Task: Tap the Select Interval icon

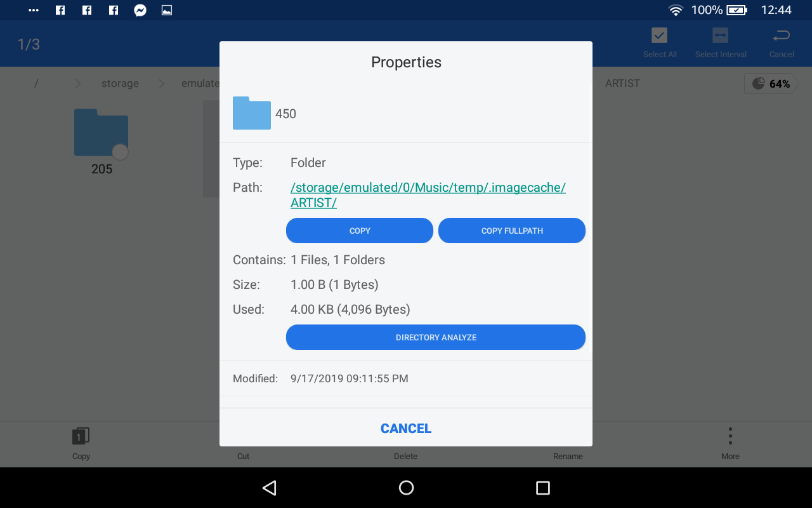Action: (x=720, y=36)
